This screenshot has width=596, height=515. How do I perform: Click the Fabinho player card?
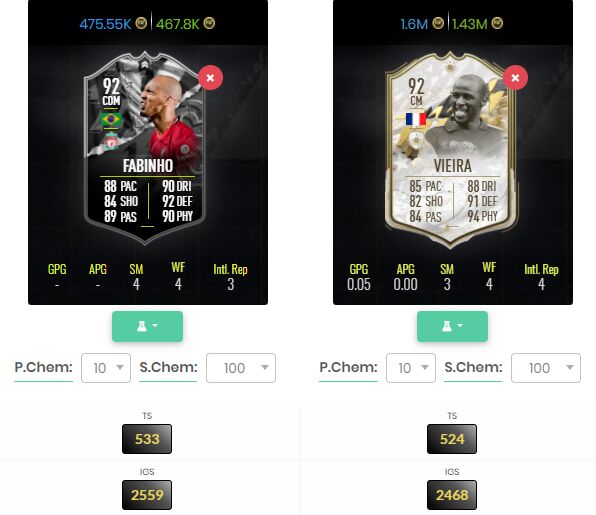[x=145, y=148]
